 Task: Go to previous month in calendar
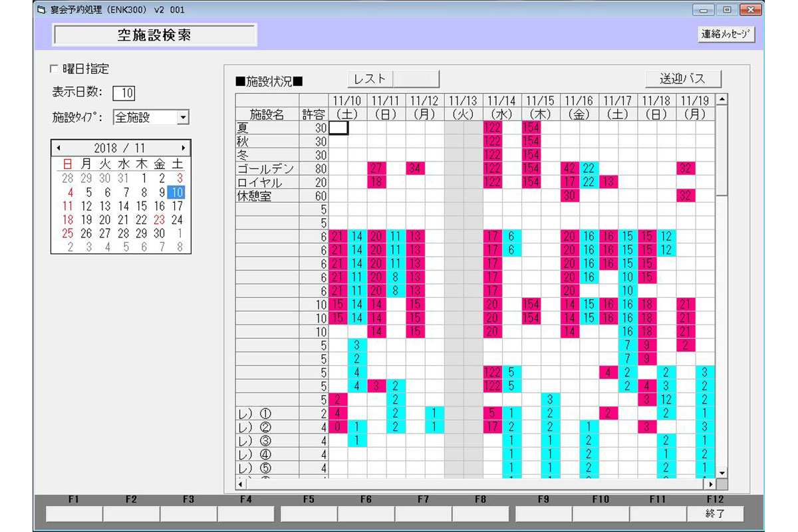point(59,148)
